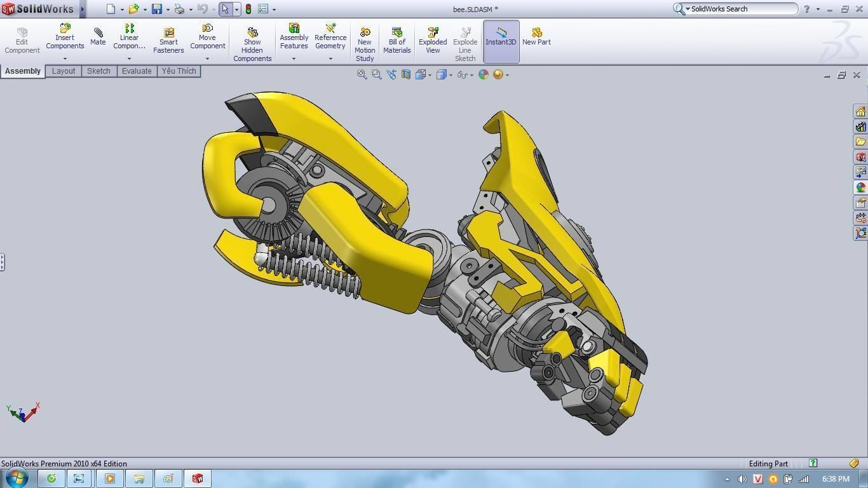868x488 pixels.
Task: Click Zoom to Area in view toolbar
Action: coord(376,74)
